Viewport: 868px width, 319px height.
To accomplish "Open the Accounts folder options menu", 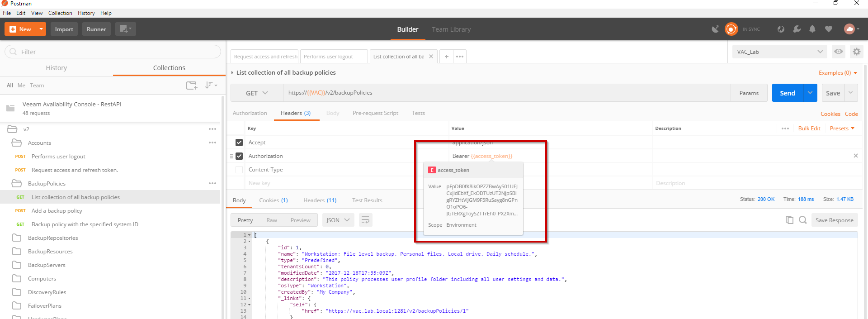I will pos(212,143).
